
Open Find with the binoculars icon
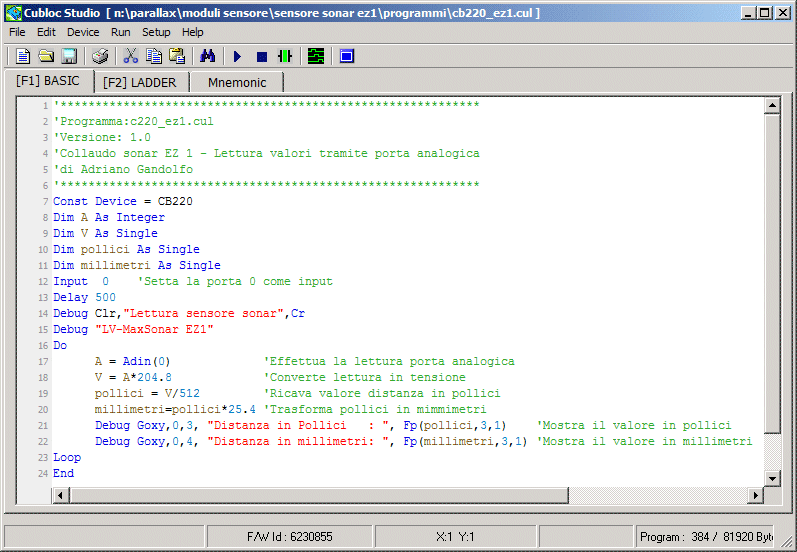coord(208,56)
